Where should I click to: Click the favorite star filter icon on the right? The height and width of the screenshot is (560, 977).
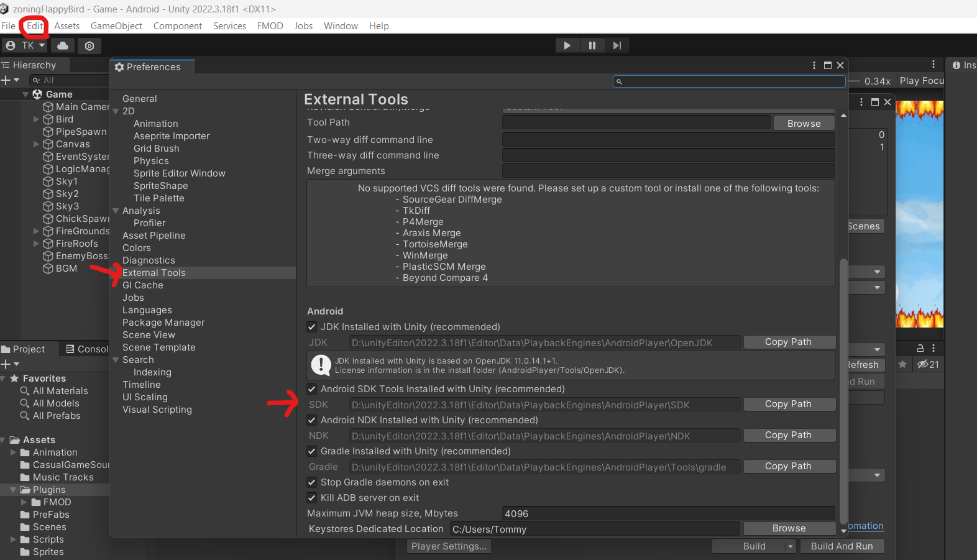pos(902,364)
